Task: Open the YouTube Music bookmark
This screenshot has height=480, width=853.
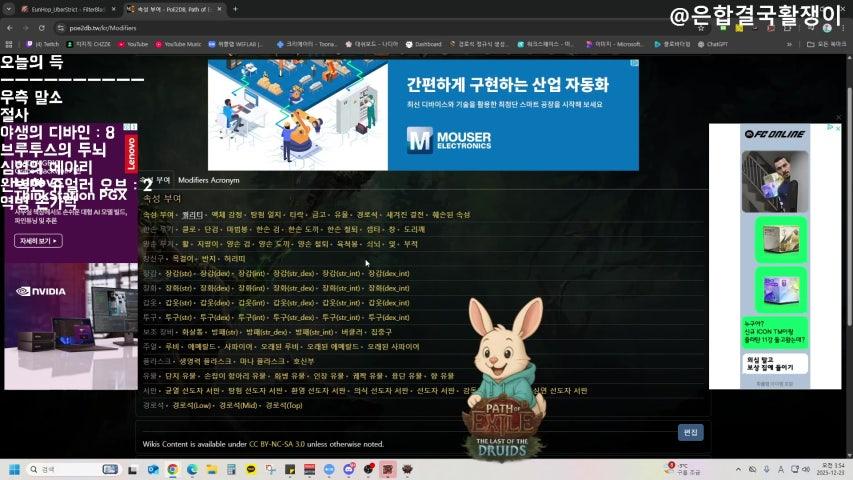Action: click(178, 44)
